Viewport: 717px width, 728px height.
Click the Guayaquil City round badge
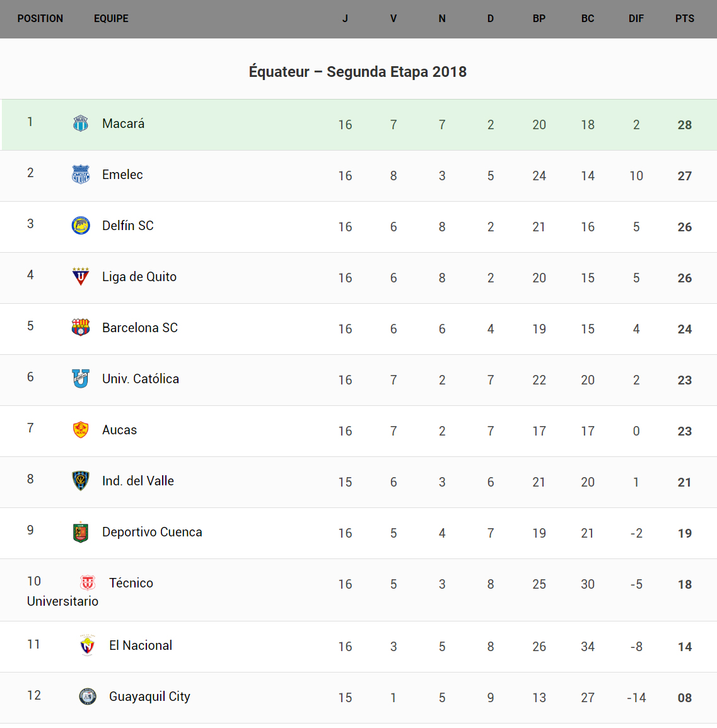(x=88, y=696)
